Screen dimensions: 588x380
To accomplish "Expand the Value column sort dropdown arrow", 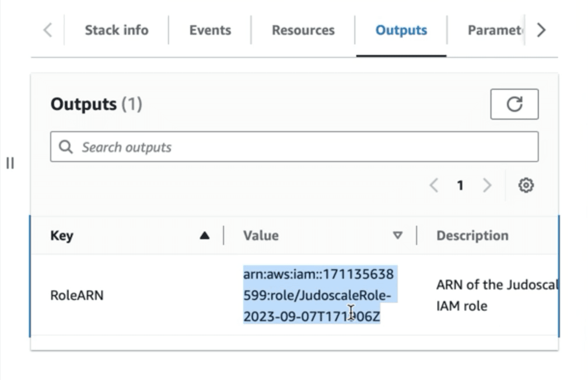I will coord(398,235).
